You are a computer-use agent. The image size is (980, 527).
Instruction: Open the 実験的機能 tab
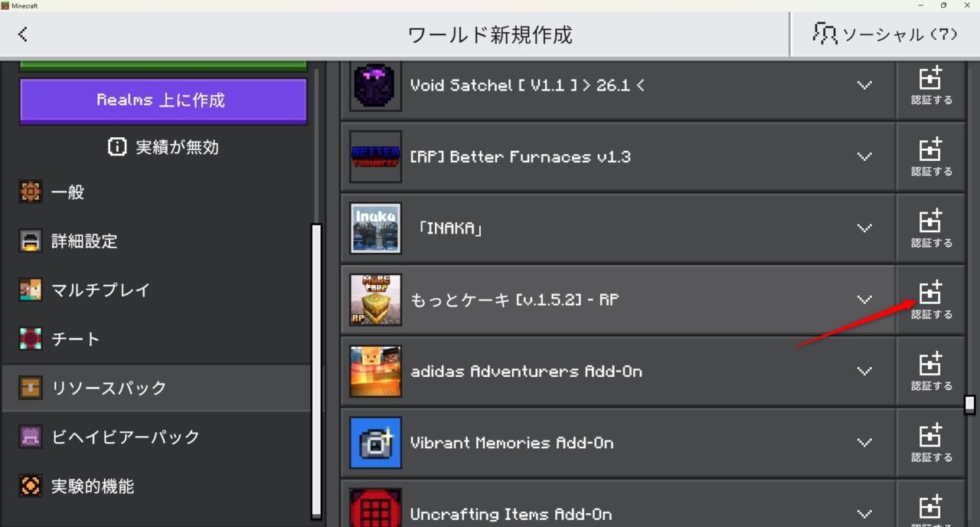pyautogui.click(x=157, y=486)
